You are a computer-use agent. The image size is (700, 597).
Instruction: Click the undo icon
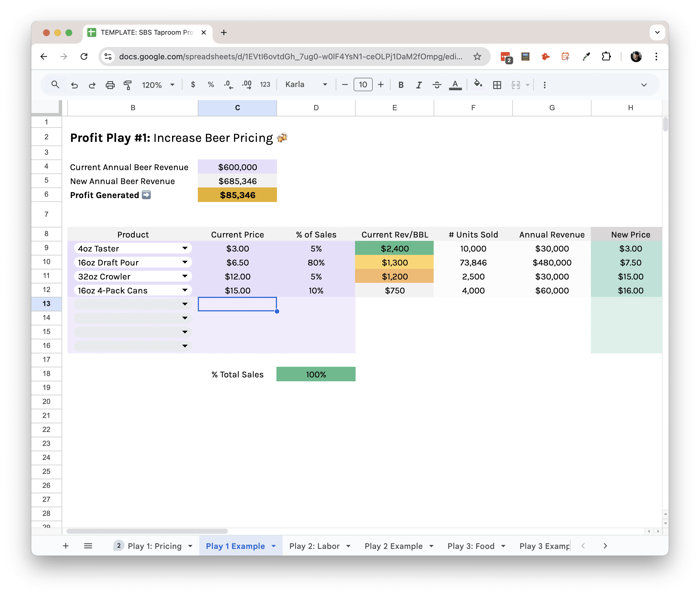(75, 84)
